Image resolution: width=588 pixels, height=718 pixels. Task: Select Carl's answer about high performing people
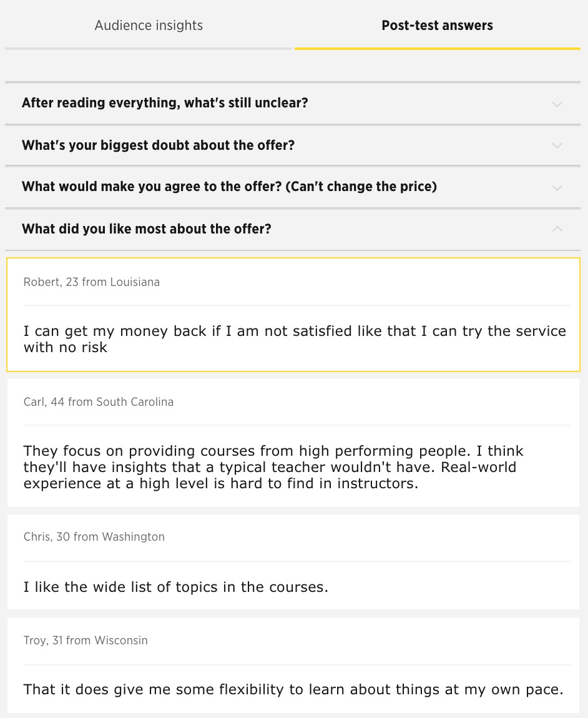tap(293, 443)
